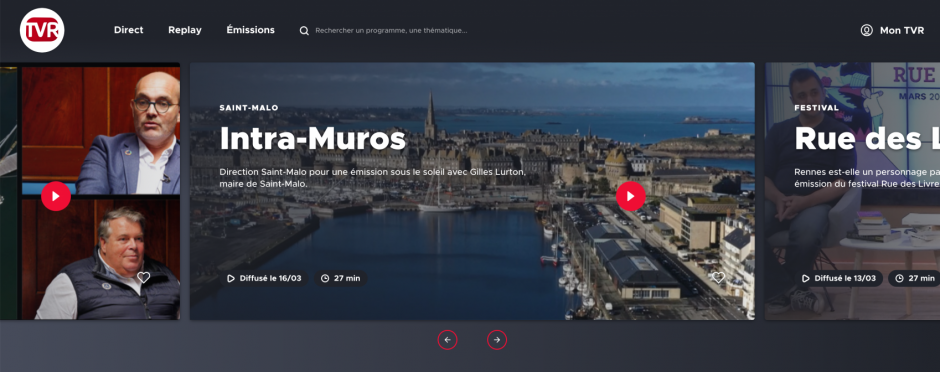Favorite Intra-Muros with the heart icon
Screen dimensions: 940x372
coord(718,277)
